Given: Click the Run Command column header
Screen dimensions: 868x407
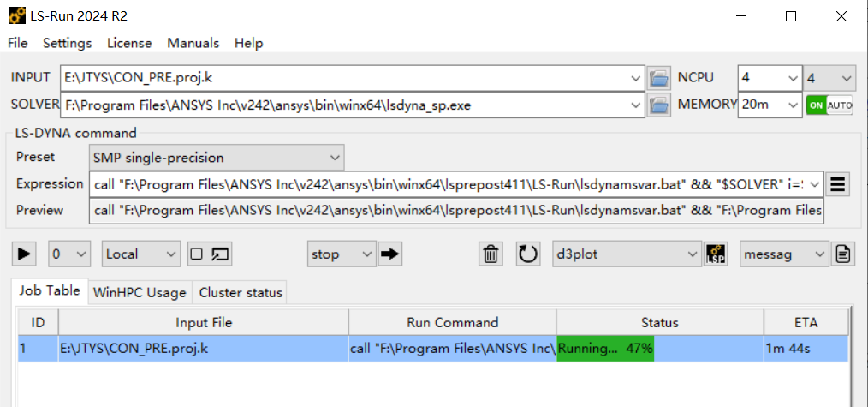Looking at the screenshot, I should pyautogui.click(x=452, y=322).
